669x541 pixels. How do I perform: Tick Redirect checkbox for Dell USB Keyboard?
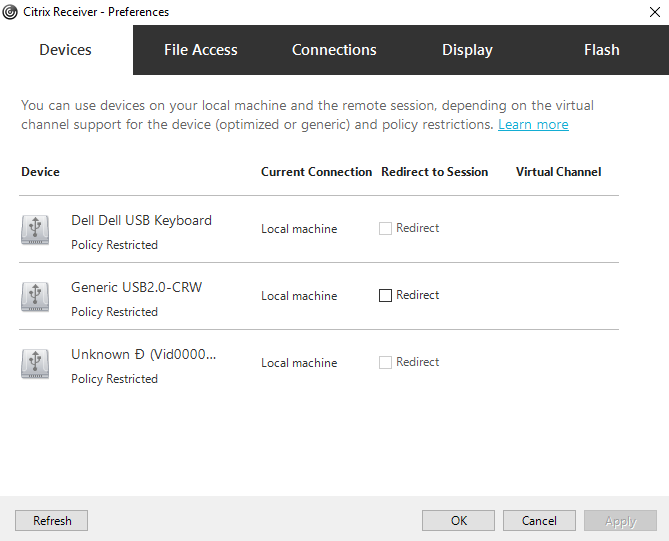[385, 228]
